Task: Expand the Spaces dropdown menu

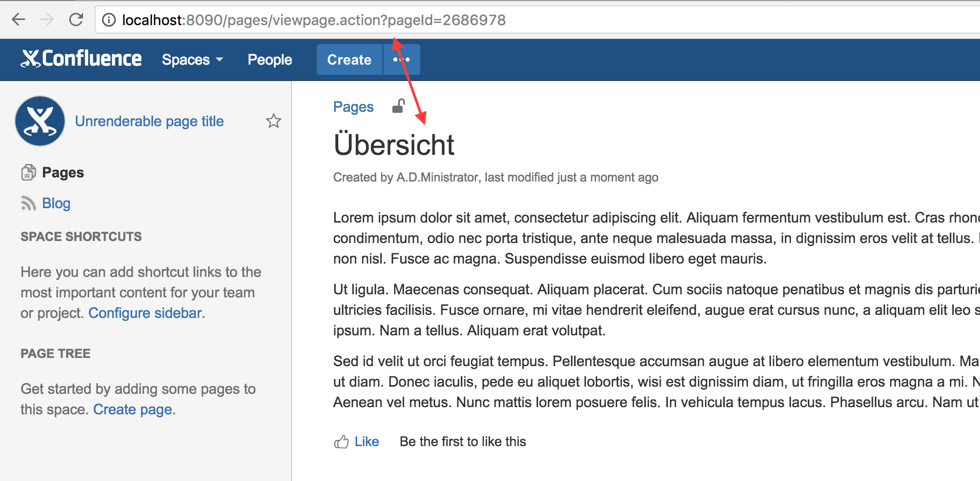Action: pyautogui.click(x=192, y=59)
